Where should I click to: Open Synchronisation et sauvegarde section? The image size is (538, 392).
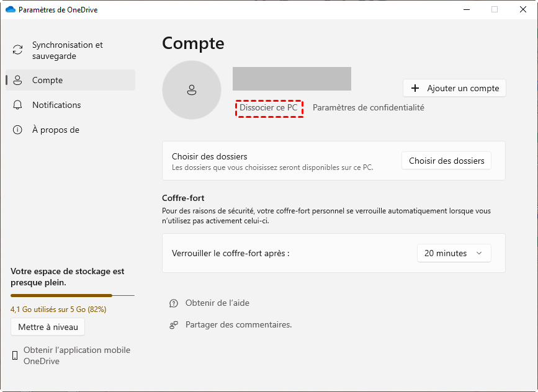click(x=70, y=50)
